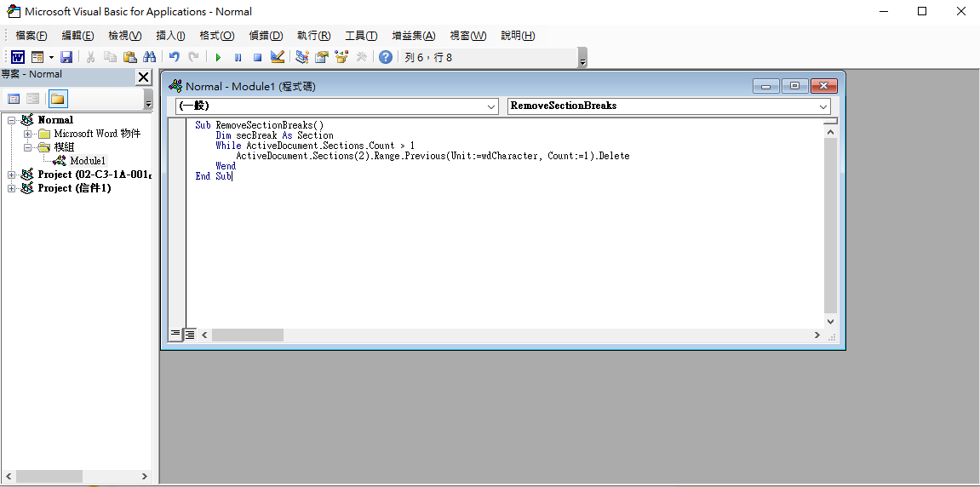This screenshot has height=487, width=980.
Task: Open the 工具 (Tools) menu
Action: click(361, 36)
